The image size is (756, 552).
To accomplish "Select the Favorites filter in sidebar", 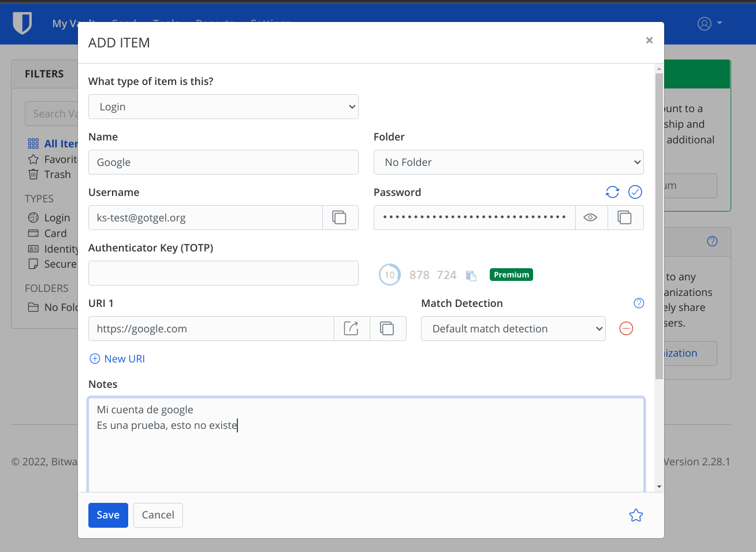I will (53, 160).
